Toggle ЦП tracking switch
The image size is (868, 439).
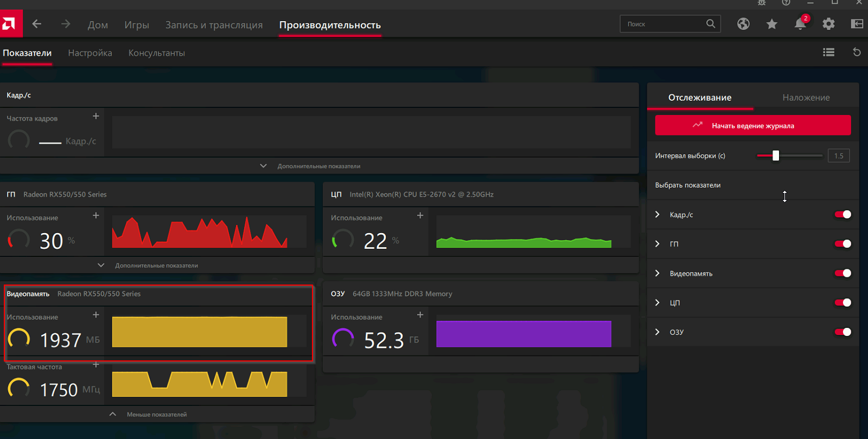click(x=843, y=302)
